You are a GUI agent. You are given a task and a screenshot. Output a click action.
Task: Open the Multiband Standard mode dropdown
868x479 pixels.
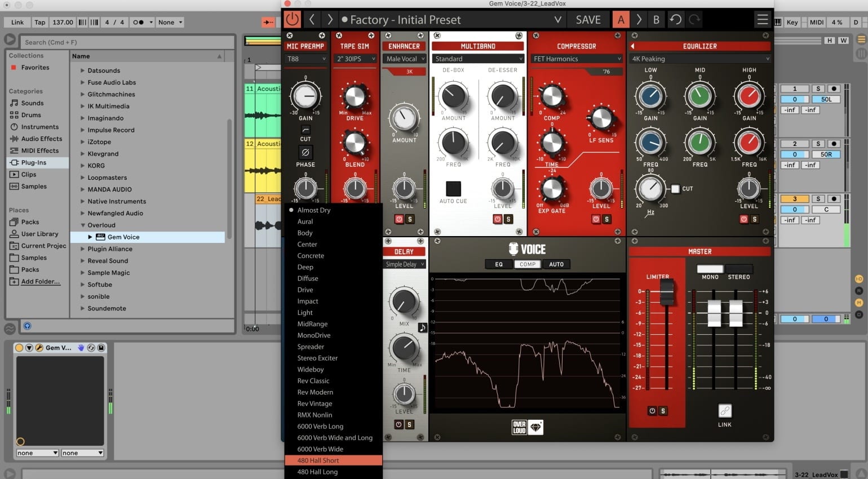(478, 59)
